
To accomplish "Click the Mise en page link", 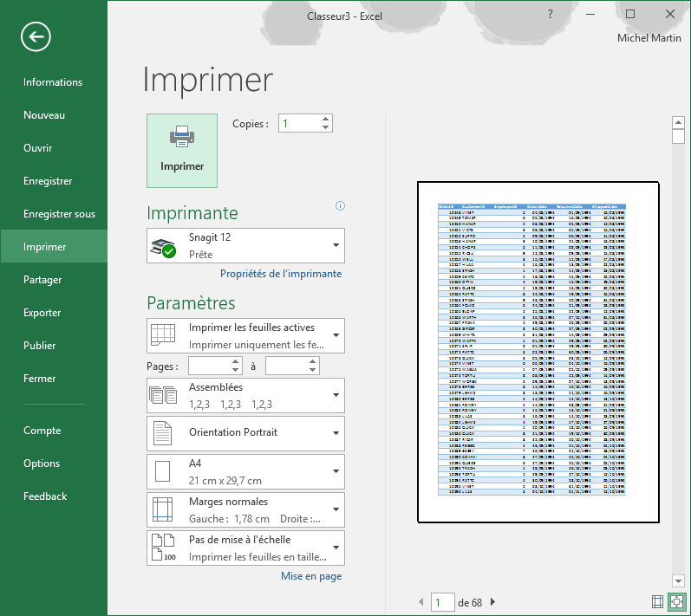I will (311, 576).
